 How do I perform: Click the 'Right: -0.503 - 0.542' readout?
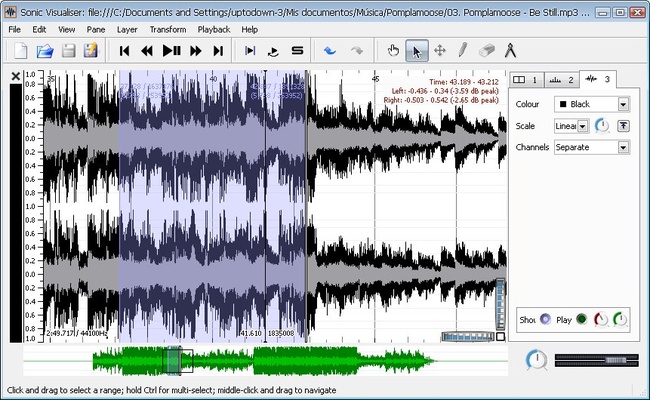coord(441,100)
